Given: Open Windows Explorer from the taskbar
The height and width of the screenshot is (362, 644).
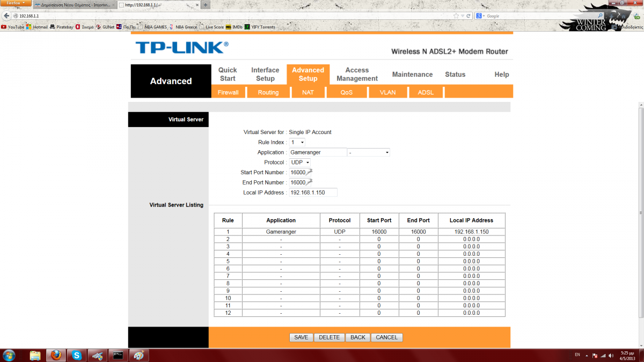Looking at the screenshot, I should pos(35,355).
